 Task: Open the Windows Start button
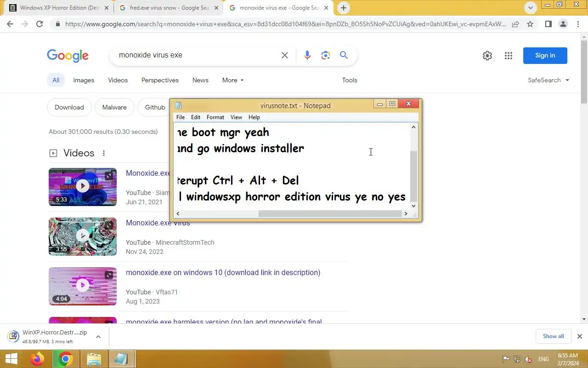coord(11,359)
